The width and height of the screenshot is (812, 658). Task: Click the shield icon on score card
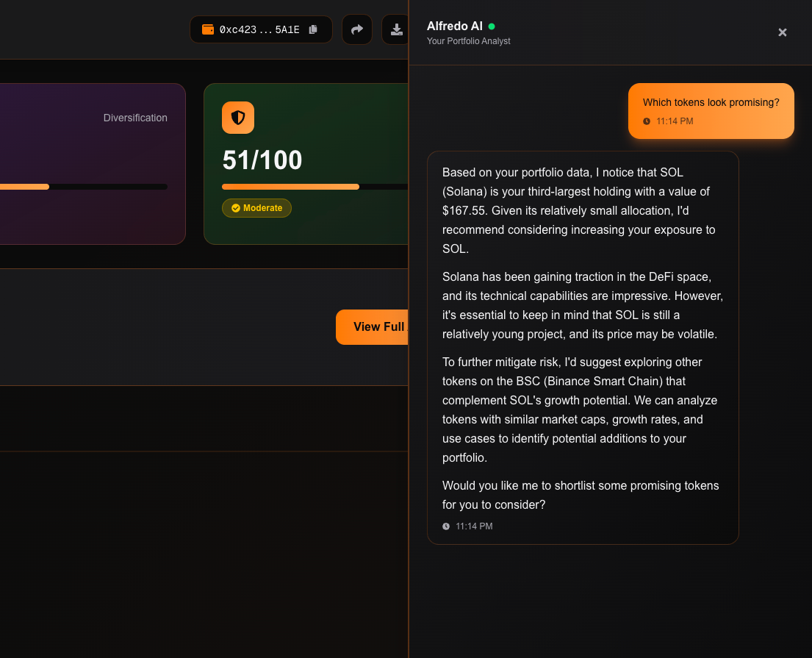pyautogui.click(x=238, y=118)
